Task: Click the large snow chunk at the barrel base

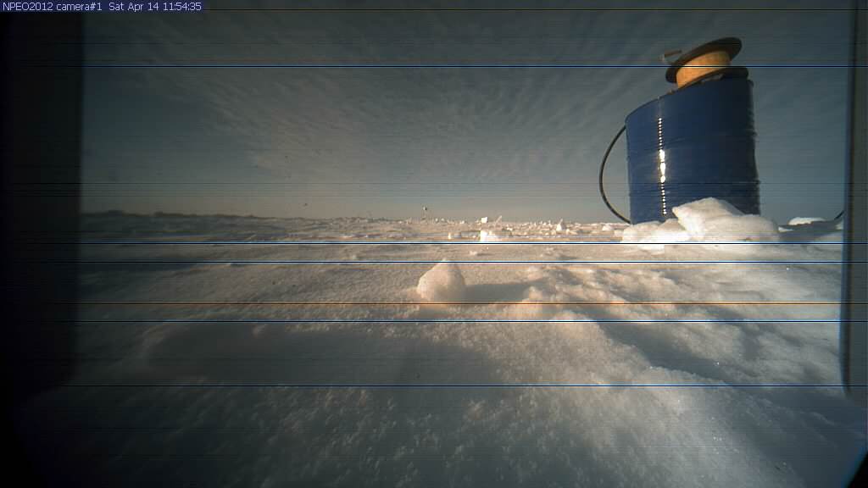Action: click(x=721, y=220)
